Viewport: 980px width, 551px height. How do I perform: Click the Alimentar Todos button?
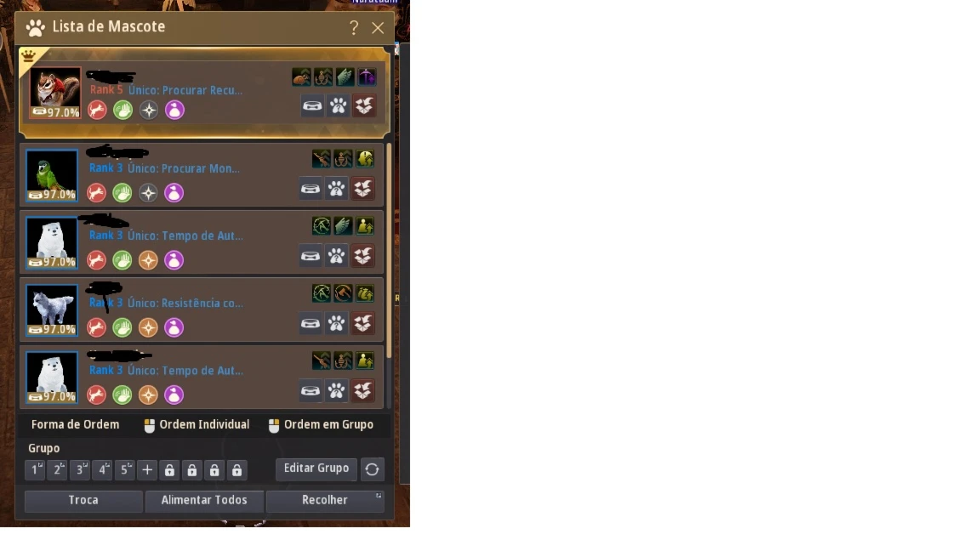point(204,500)
